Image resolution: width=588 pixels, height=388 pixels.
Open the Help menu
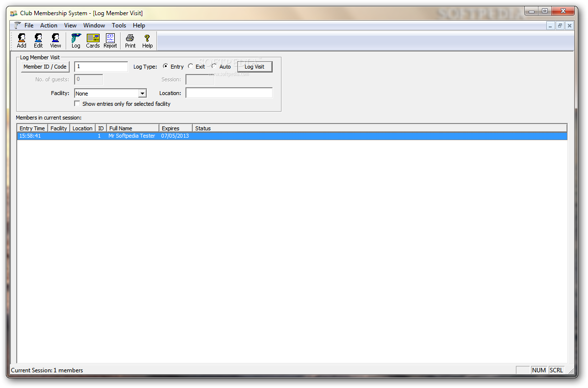click(139, 25)
